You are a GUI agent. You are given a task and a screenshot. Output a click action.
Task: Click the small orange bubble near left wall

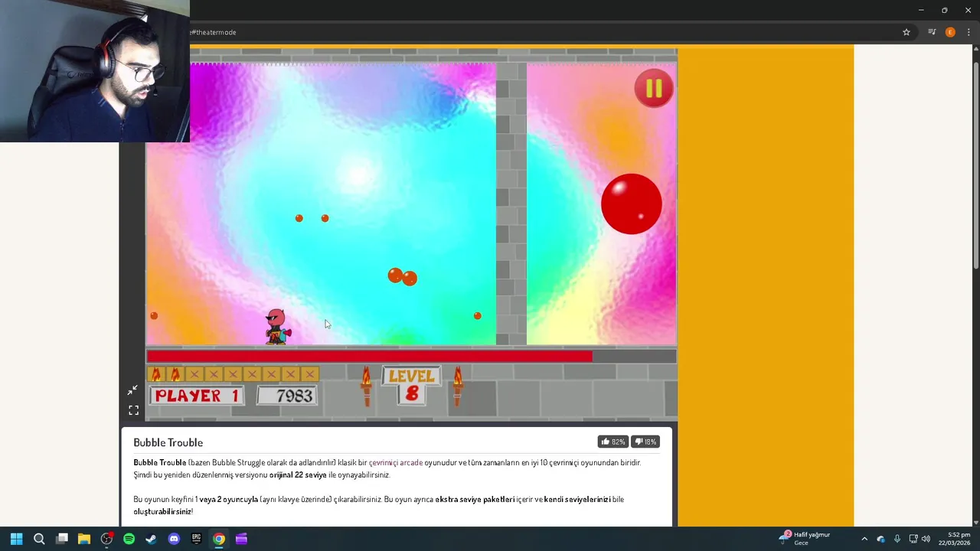pyautogui.click(x=154, y=315)
